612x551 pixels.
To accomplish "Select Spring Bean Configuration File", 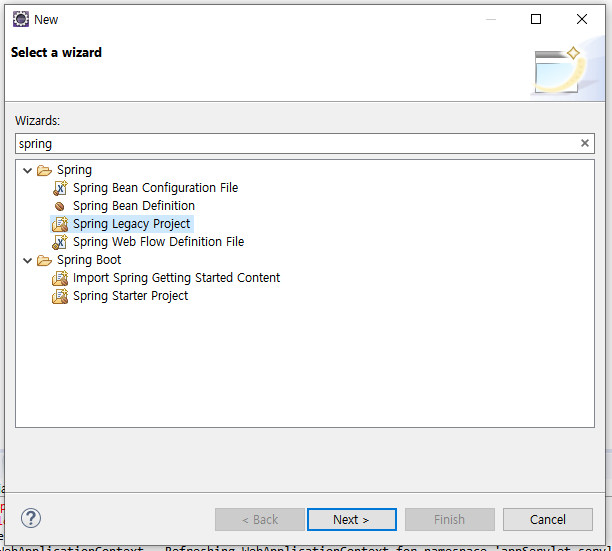I will pyautogui.click(x=156, y=188).
